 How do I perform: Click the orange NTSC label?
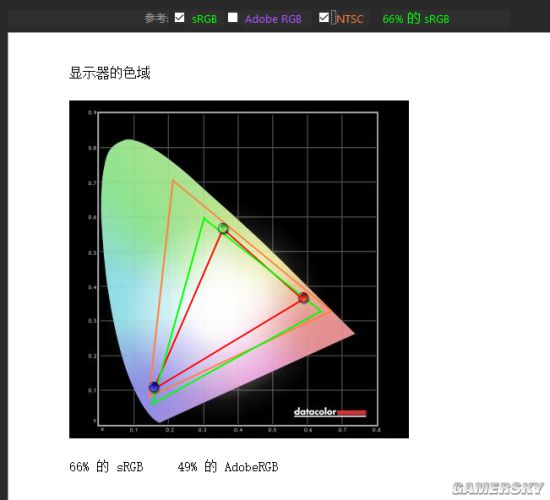[350, 19]
